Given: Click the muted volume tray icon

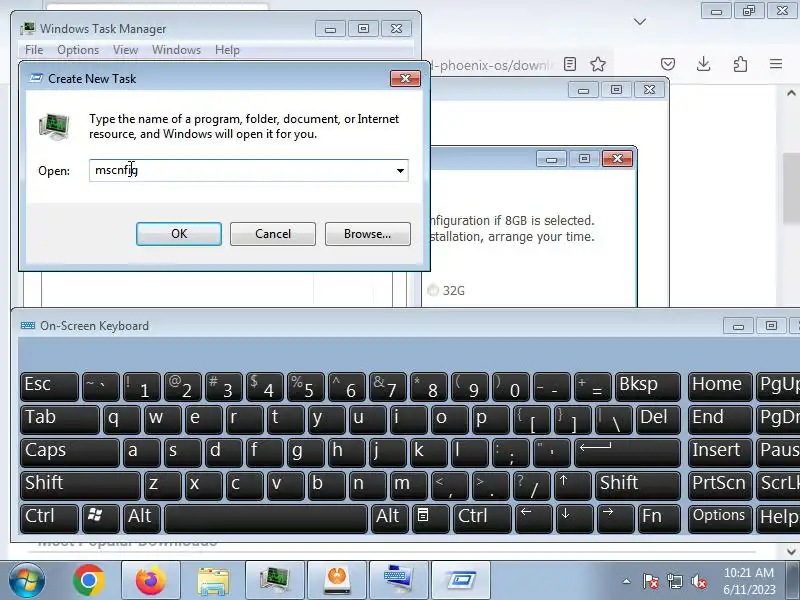Looking at the screenshot, I should (699, 581).
